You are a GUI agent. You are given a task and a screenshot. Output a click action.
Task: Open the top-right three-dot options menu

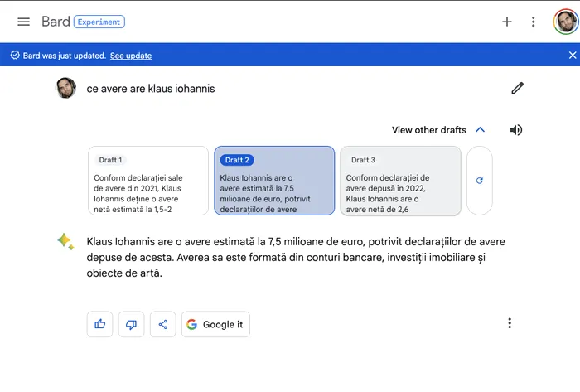point(533,22)
